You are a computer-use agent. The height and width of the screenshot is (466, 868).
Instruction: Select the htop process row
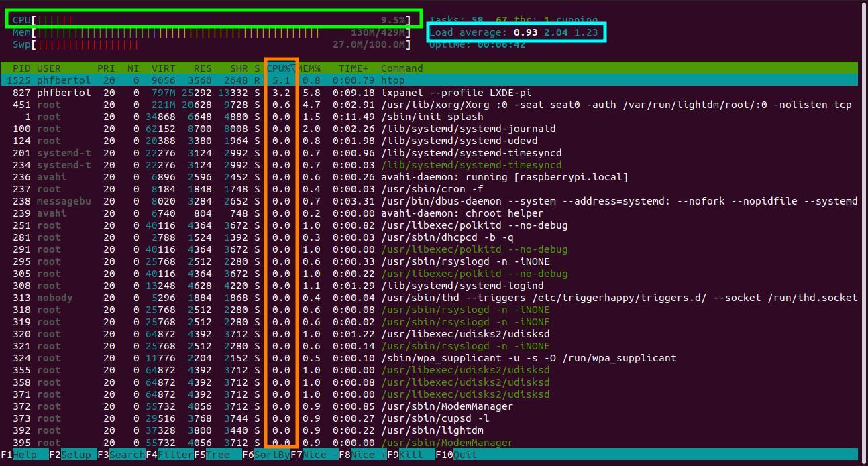pyautogui.click(x=268, y=80)
